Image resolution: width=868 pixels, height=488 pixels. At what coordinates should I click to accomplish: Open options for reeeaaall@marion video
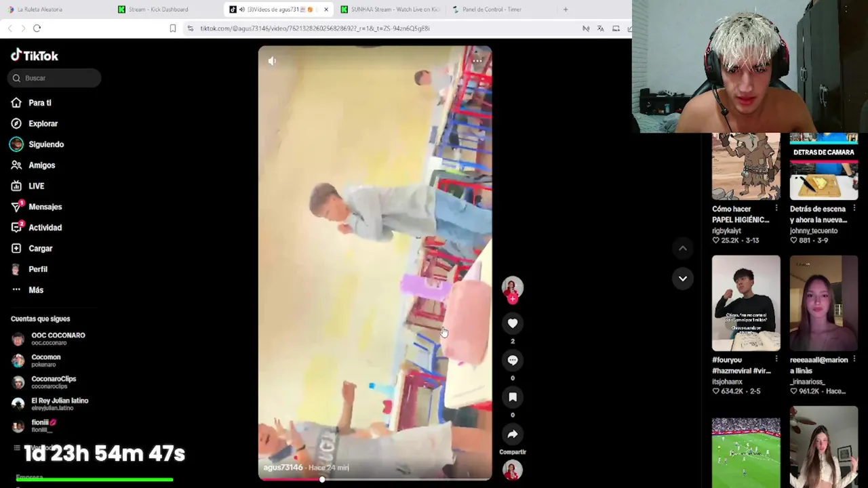(854, 360)
